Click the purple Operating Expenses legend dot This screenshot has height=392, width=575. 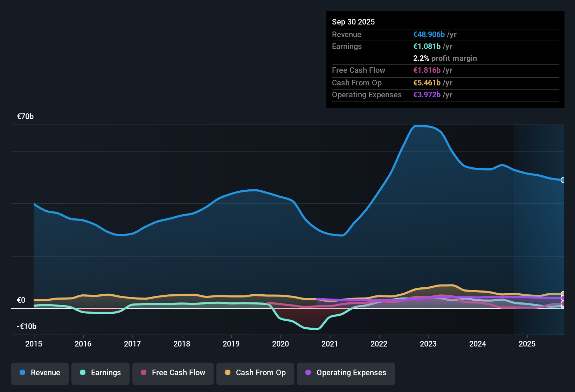point(308,373)
